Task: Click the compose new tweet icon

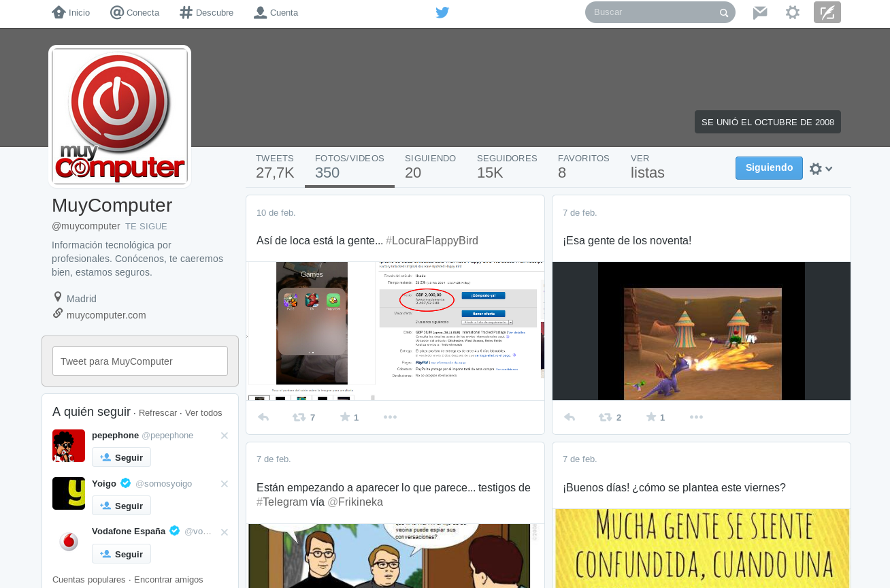Action: (827, 12)
